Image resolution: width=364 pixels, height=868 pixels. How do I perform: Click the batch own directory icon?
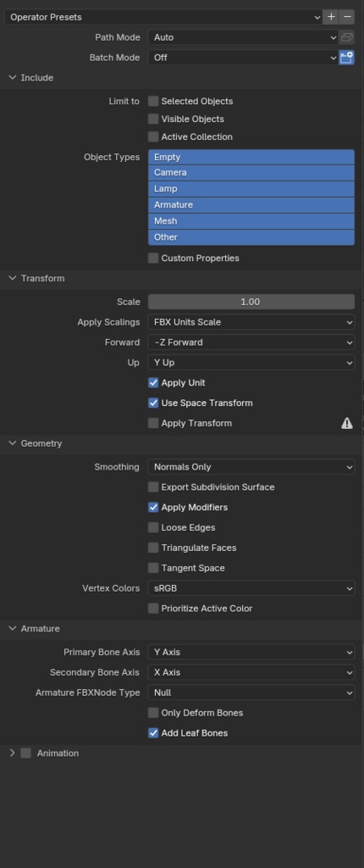point(347,58)
